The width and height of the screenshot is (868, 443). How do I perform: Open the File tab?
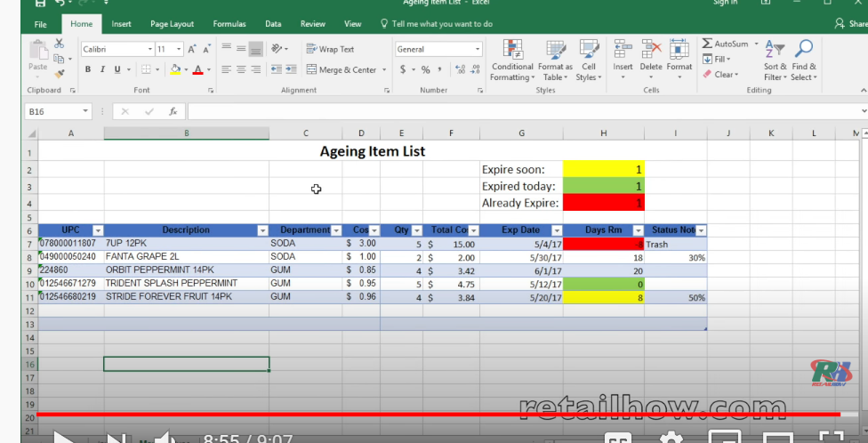coord(40,24)
